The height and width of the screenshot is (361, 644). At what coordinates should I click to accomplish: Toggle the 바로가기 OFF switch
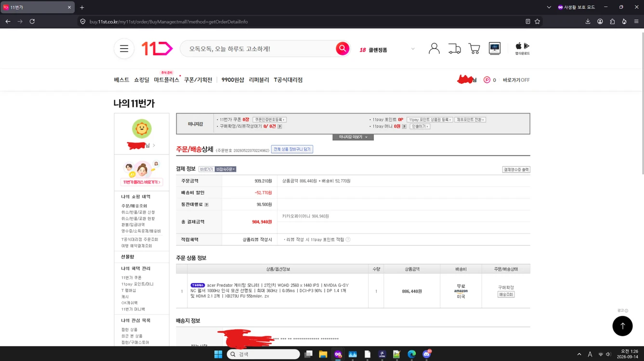516,80
